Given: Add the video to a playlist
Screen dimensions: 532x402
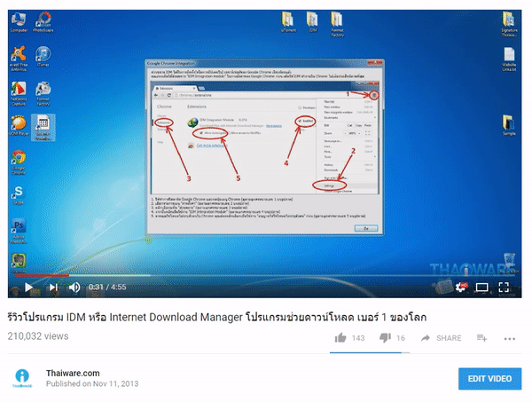Looking at the screenshot, I should coord(481,338).
